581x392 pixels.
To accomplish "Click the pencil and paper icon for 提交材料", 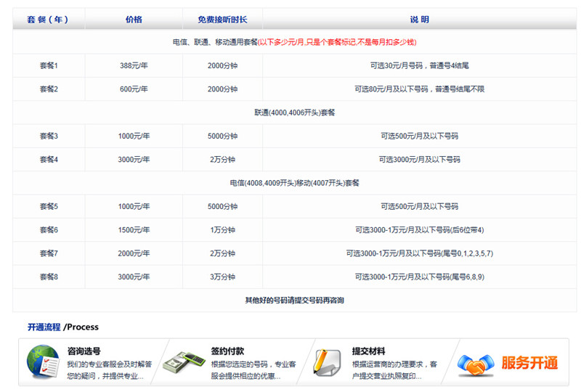I will click(x=327, y=362).
